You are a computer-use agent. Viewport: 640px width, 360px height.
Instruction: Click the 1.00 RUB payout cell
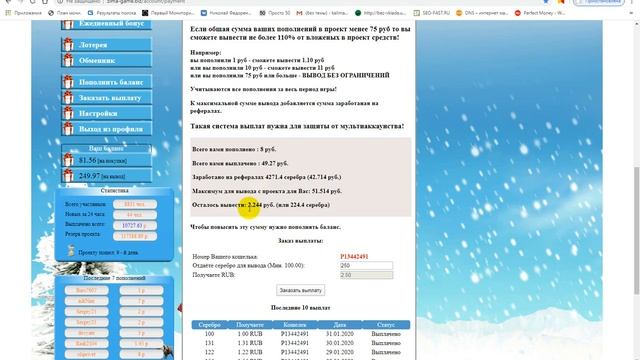(250, 334)
